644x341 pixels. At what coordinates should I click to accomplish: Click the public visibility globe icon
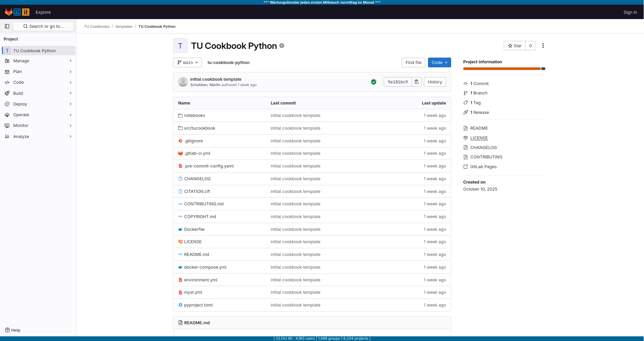(x=282, y=46)
